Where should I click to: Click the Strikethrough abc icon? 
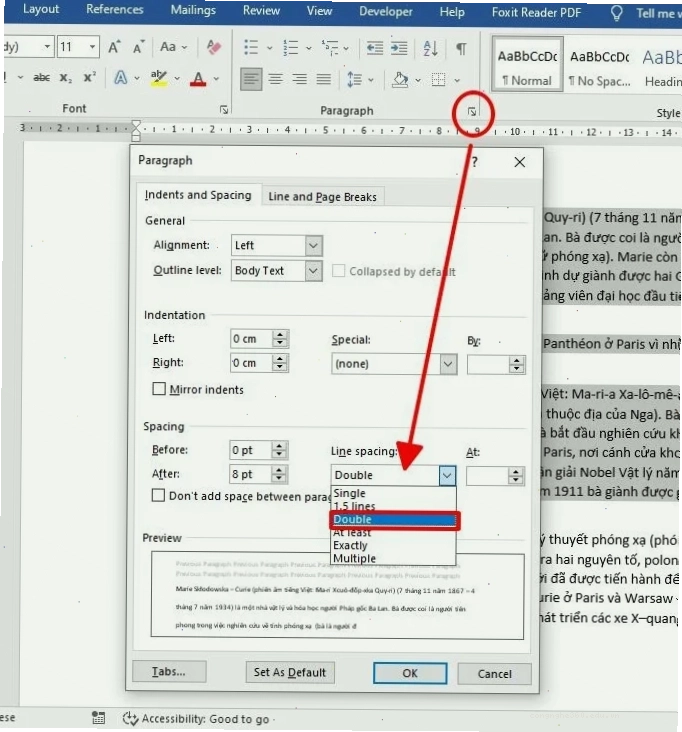tap(42, 77)
